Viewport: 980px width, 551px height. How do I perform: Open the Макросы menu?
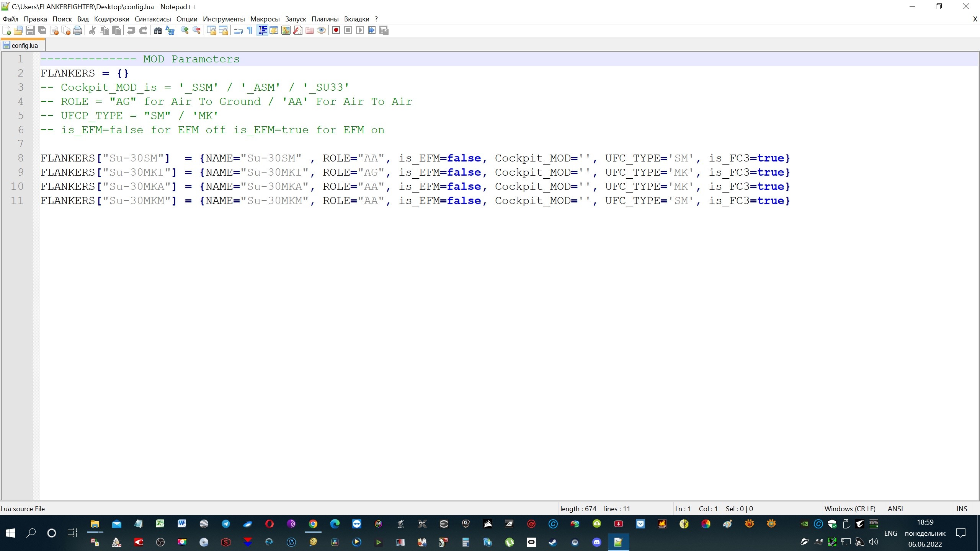tap(265, 19)
